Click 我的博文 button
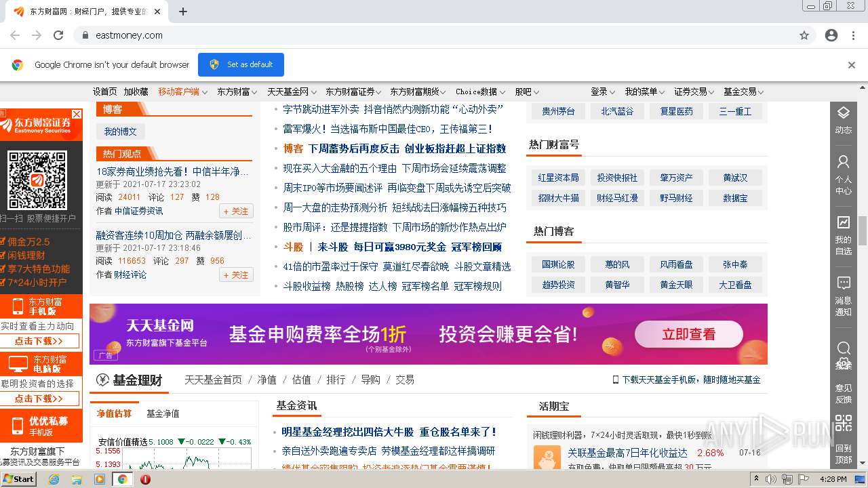Viewport: 868px width, 488px height. [x=121, y=131]
